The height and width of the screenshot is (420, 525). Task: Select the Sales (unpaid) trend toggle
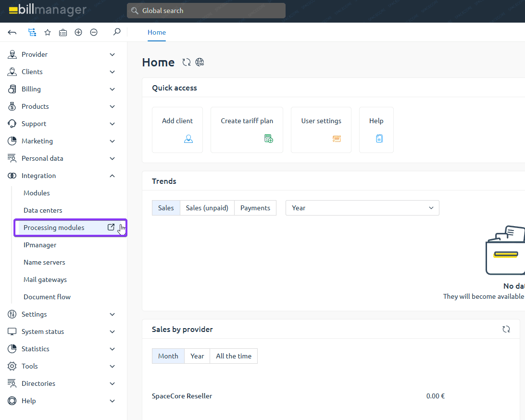tap(207, 208)
